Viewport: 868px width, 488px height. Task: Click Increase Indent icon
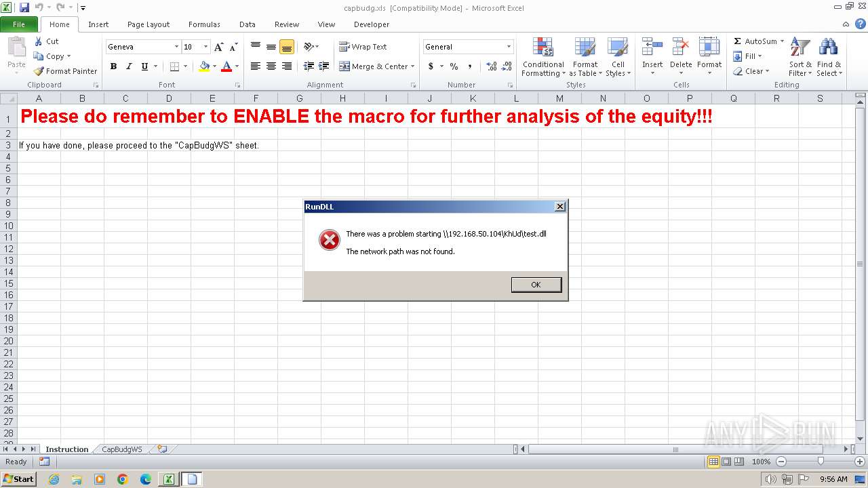[324, 66]
